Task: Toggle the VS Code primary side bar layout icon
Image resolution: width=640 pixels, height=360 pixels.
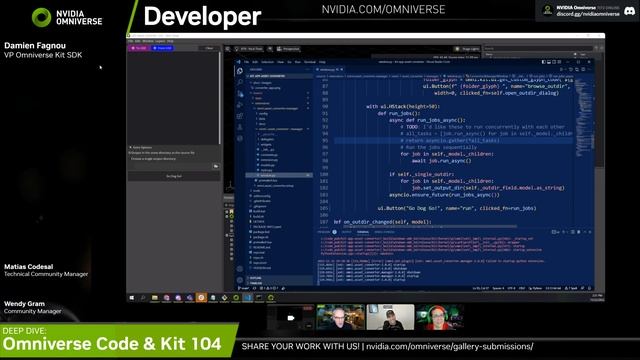Action: [x=544, y=62]
